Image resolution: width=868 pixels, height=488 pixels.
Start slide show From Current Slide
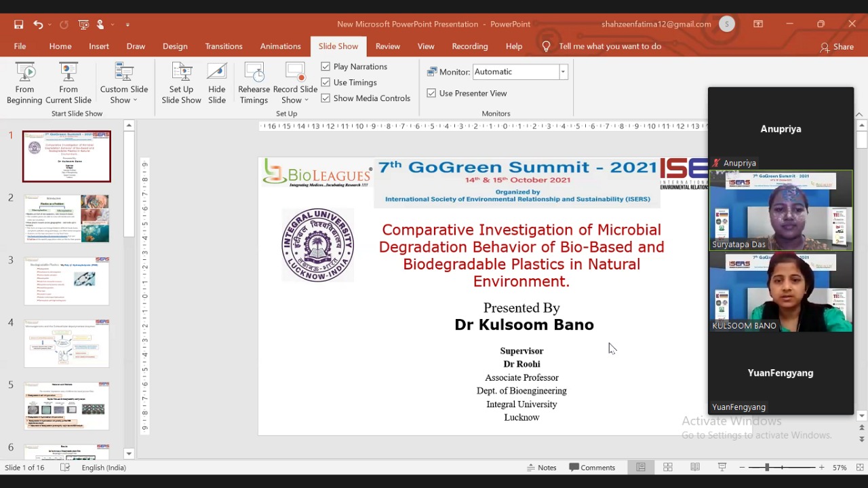[x=68, y=83]
